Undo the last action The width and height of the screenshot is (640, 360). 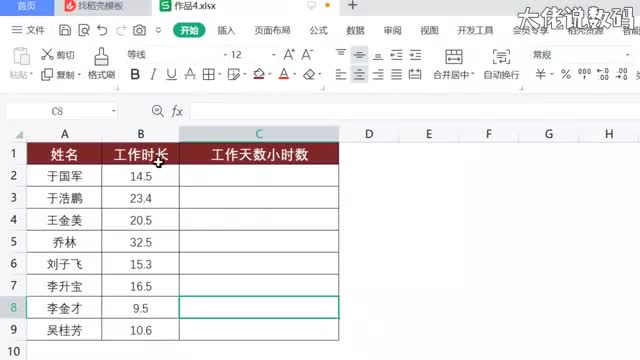pyautogui.click(x=102, y=30)
